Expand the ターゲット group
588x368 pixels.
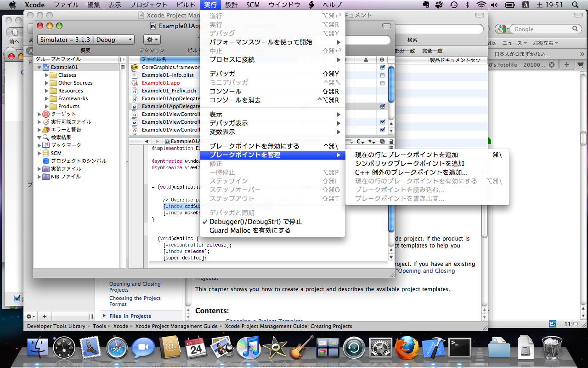pyautogui.click(x=39, y=114)
